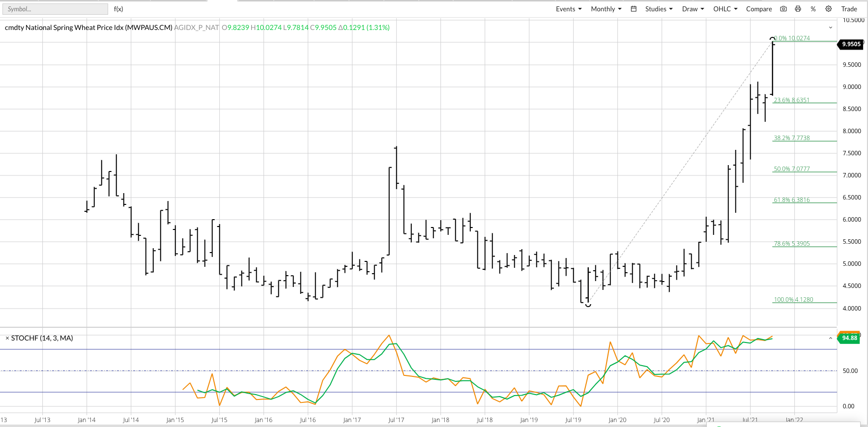Click the 9.9505 current price tag
Image resolution: width=868 pixels, height=427 pixels.
point(851,44)
